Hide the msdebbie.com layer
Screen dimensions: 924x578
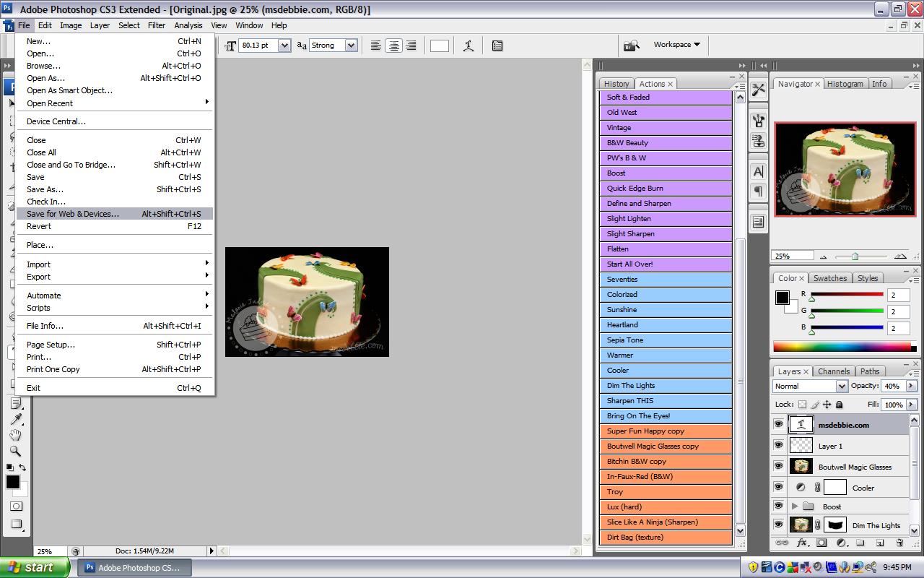[779, 425]
